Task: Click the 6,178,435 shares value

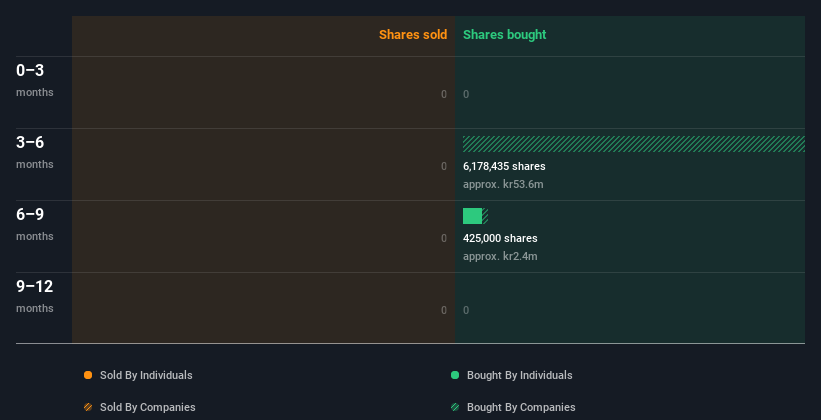Action: coord(504,166)
